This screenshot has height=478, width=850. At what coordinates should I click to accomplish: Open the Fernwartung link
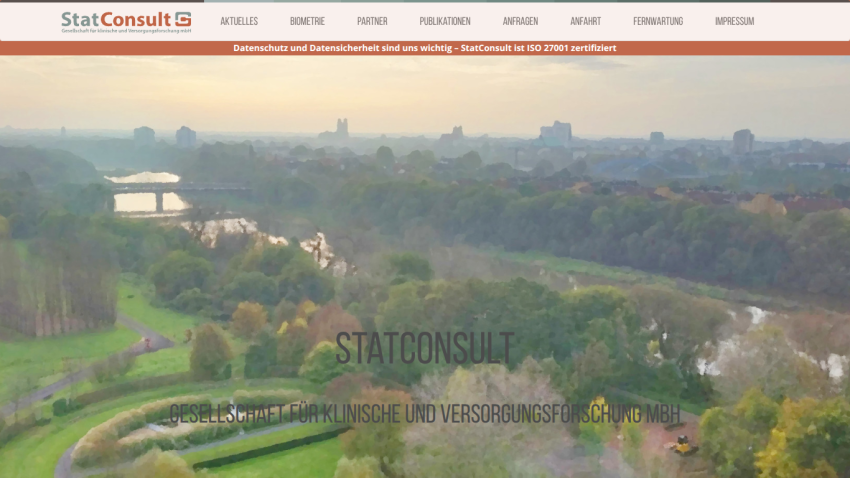pyautogui.click(x=658, y=22)
